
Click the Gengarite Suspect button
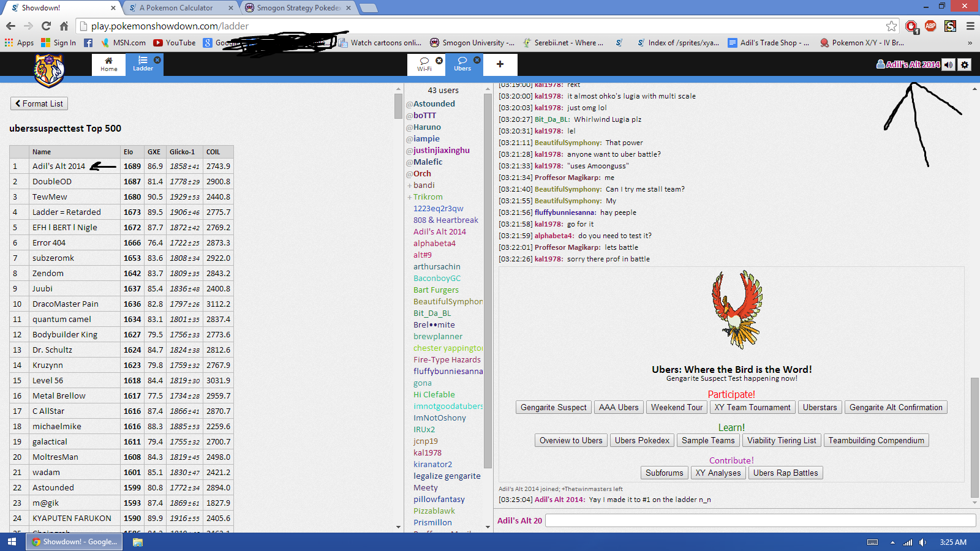click(x=554, y=407)
